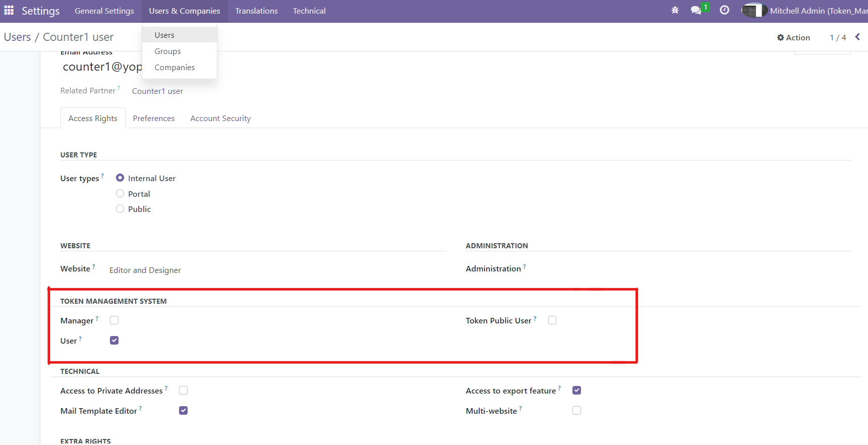Select the Portal user type
This screenshot has height=445, width=868.
tap(120, 194)
